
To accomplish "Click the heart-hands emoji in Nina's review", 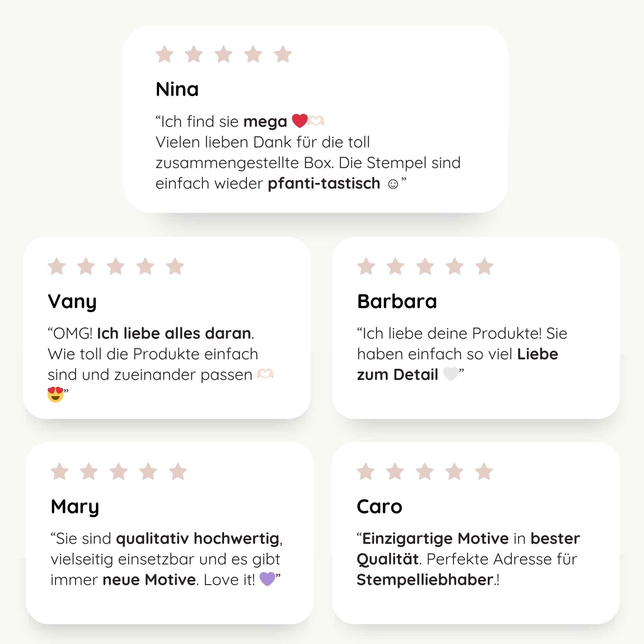I will click(x=316, y=121).
